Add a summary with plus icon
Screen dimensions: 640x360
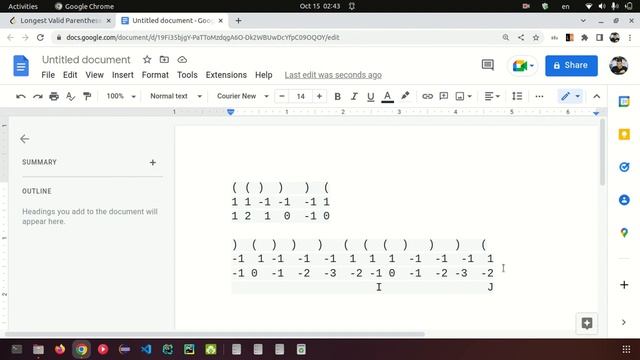pyautogui.click(x=153, y=162)
